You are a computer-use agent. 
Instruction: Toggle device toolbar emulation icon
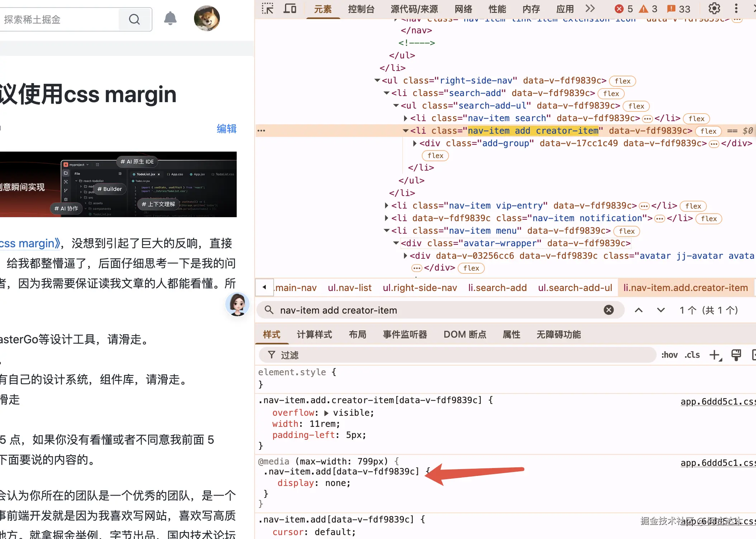(x=290, y=8)
